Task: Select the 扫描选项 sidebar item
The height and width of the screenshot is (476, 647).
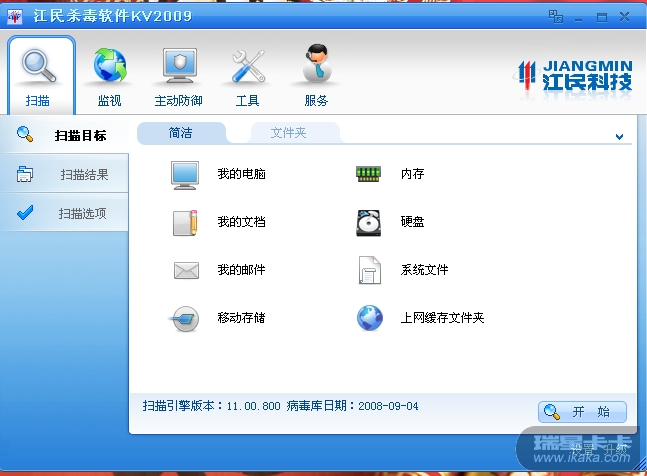Action: pos(64,213)
